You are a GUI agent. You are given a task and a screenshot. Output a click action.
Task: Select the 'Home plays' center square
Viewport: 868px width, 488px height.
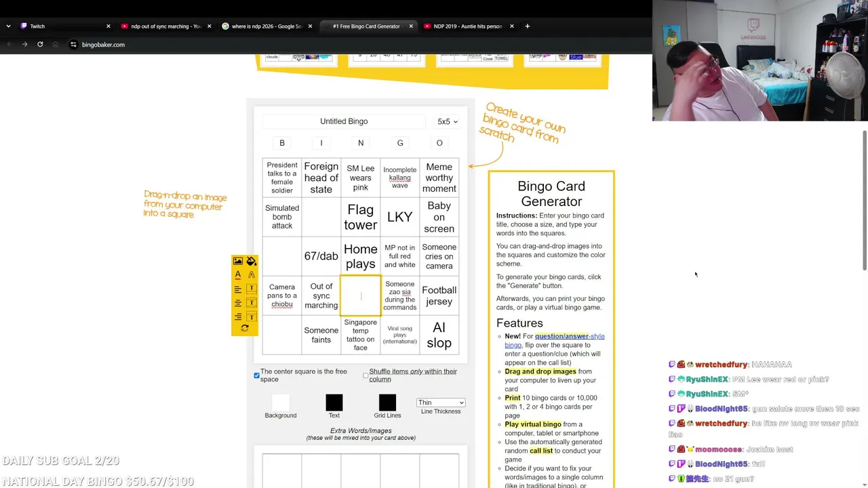coord(361,256)
